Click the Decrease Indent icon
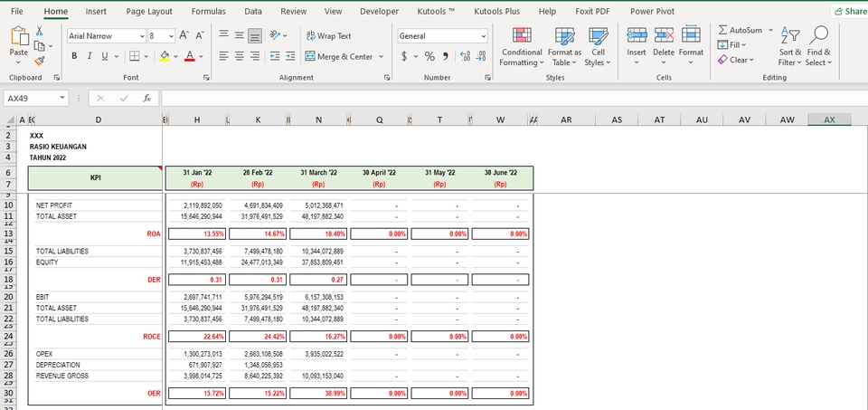 point(275,56)
